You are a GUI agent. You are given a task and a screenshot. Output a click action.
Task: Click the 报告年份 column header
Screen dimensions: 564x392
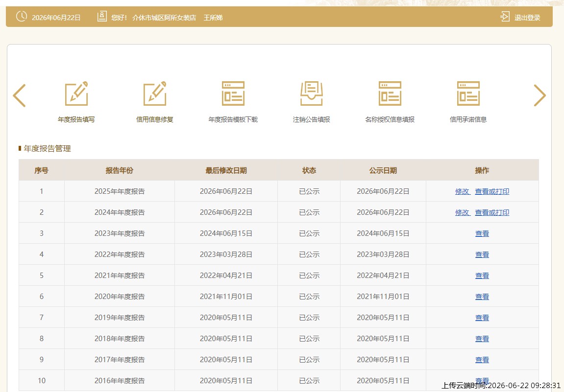click(120, 170)
